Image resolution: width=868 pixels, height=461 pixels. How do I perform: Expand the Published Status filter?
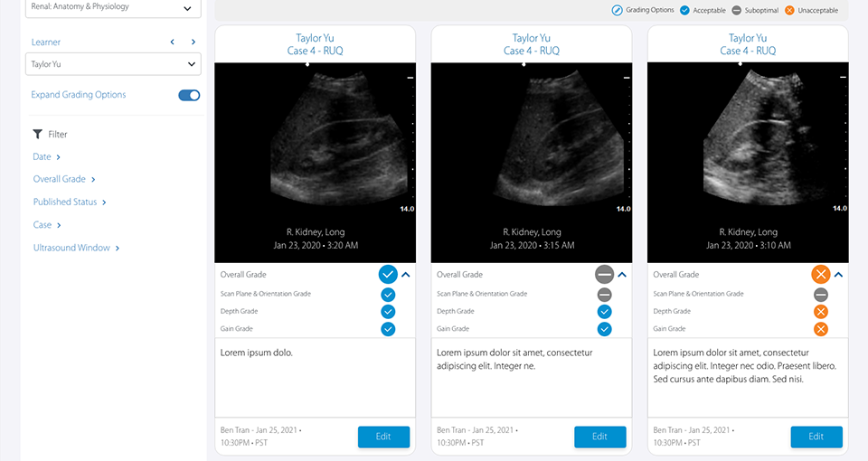[70, 202]
